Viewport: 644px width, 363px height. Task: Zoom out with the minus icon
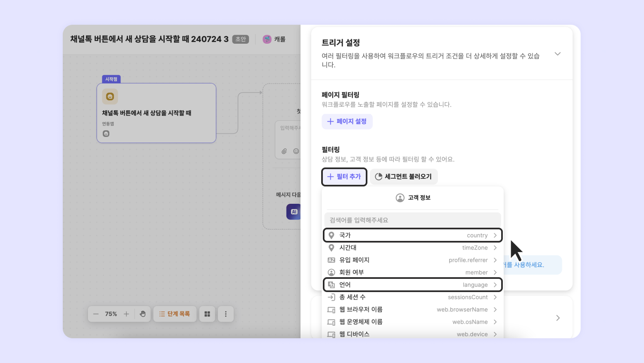point(96,314)
